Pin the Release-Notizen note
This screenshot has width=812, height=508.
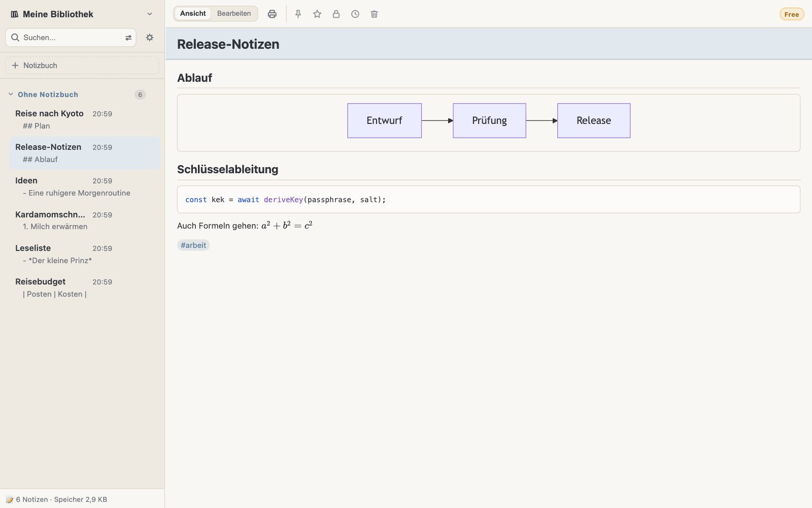tap(298, 14)
